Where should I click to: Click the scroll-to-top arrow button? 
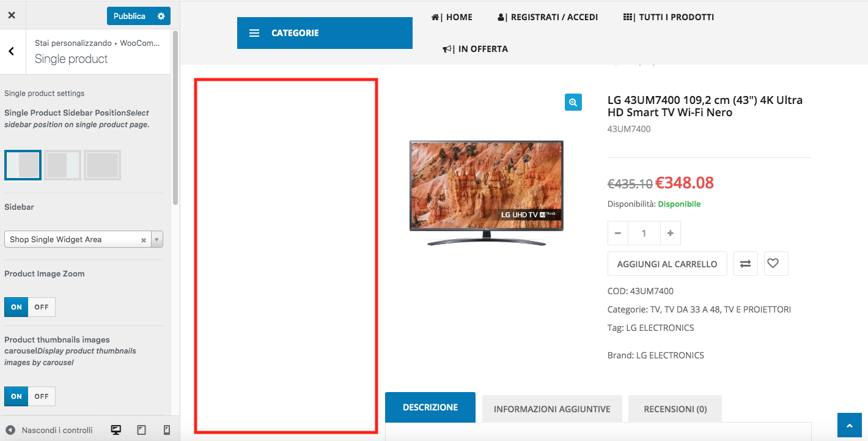point(850,425)
